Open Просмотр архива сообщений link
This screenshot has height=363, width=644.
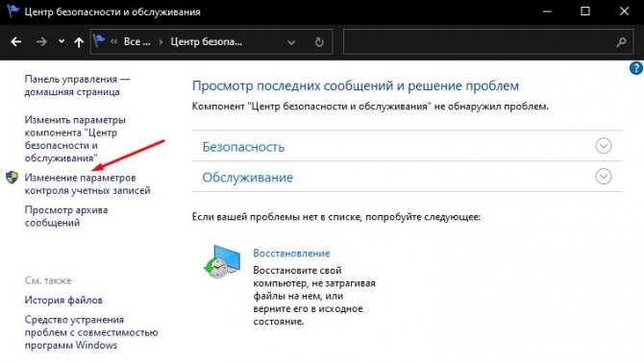[x=66, y=216]
